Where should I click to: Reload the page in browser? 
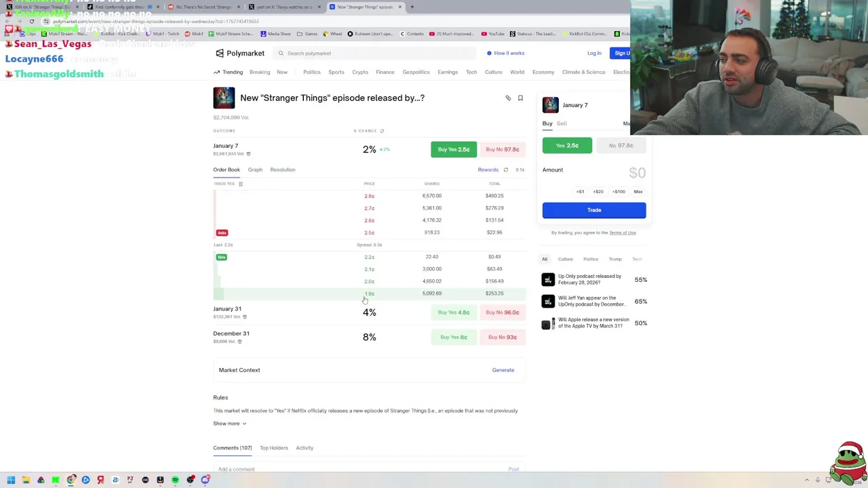(31, 21)
